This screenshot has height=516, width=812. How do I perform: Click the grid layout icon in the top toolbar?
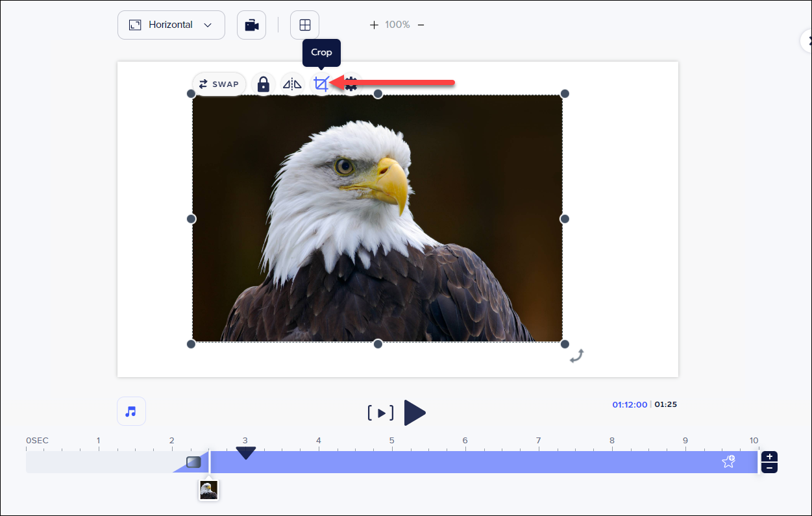tap(304, 24)
